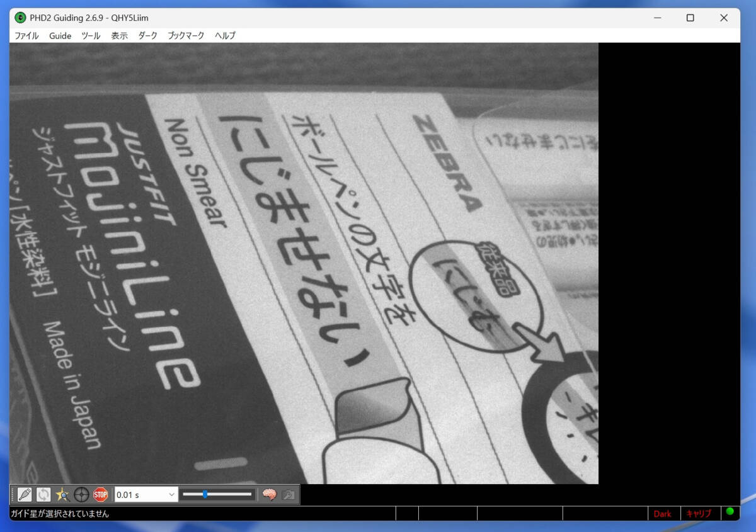Click the red STOP icon
This screenshot has width=756, height=532.
click(x=100, y=495)
